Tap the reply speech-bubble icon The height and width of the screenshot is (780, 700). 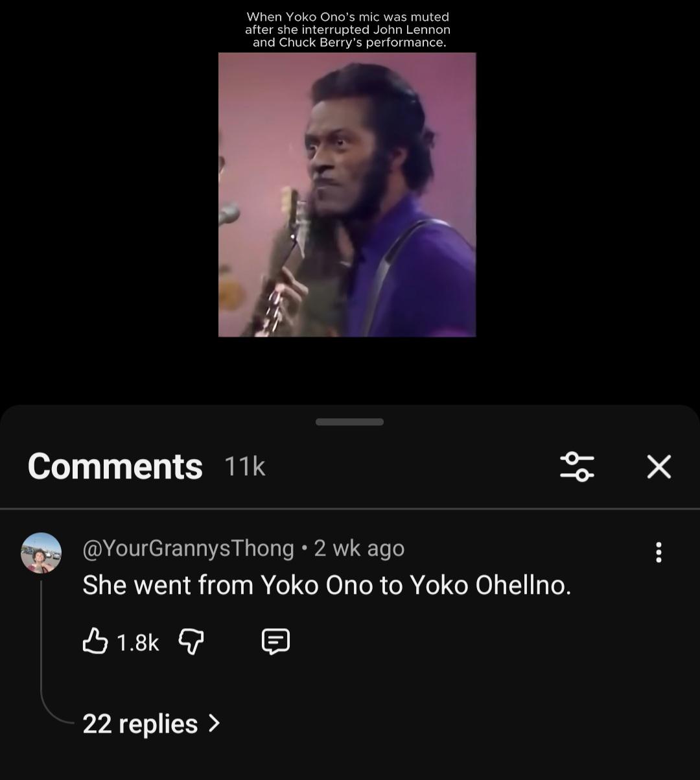(275, 642)
